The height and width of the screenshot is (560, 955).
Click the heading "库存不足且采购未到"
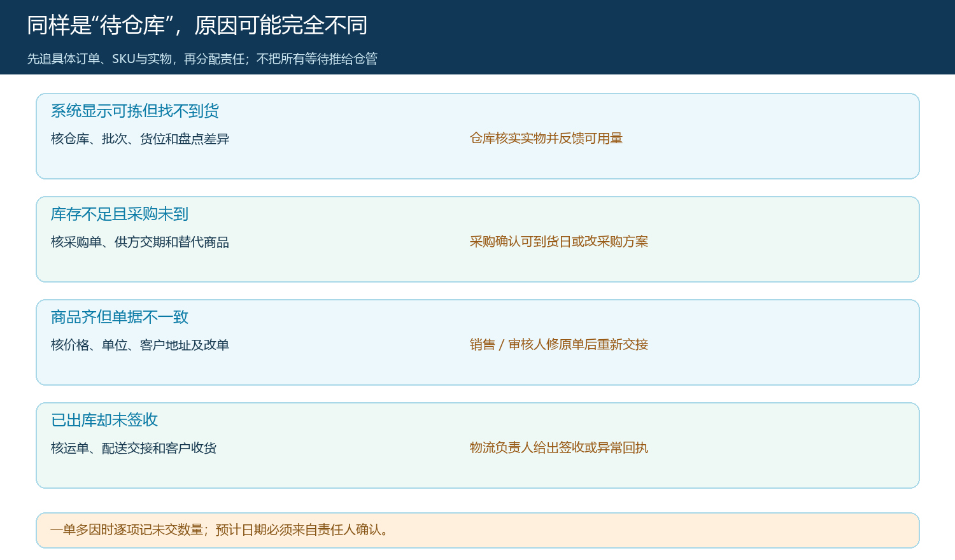tap(120, 214)
